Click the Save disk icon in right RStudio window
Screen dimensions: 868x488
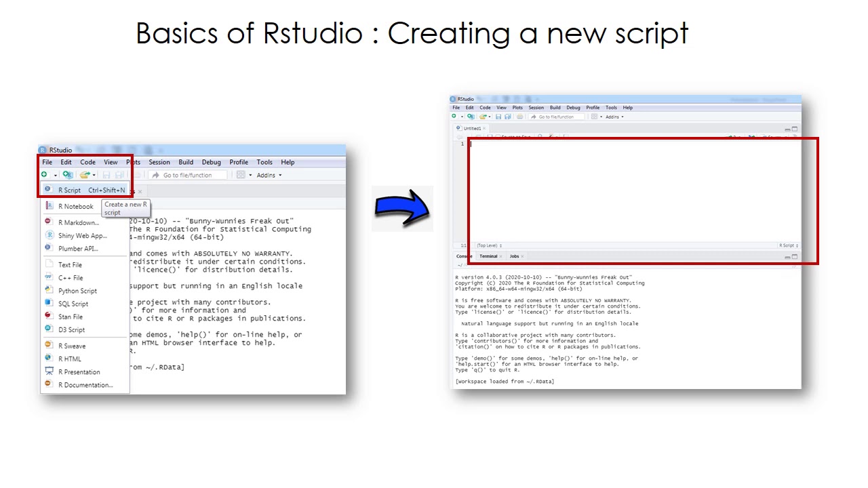coord(498,117)
